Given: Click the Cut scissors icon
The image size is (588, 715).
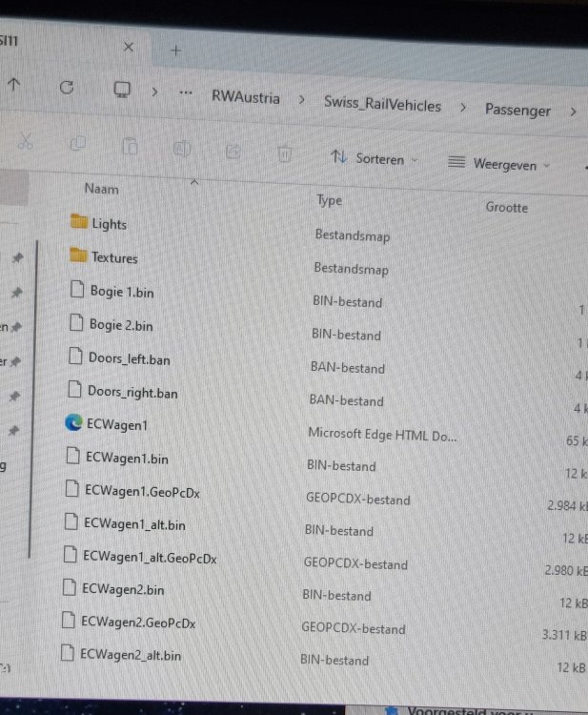Looking at the screenshot, I should [26, 143].
